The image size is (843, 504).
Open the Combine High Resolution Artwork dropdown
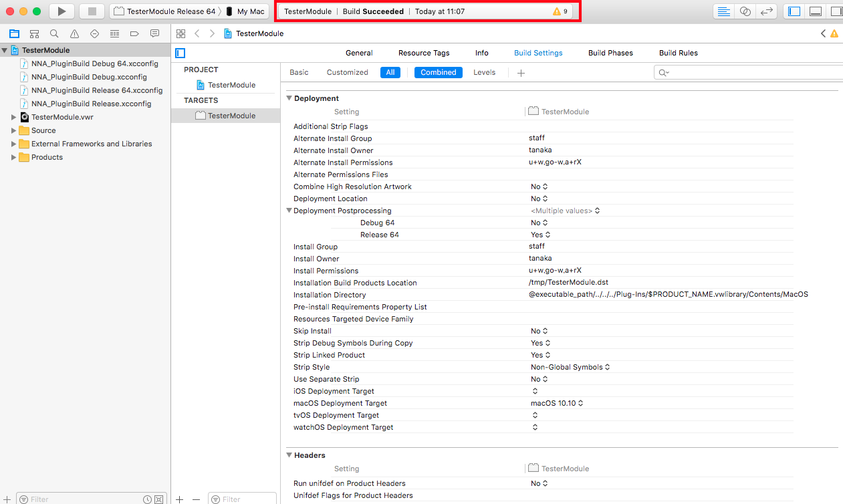click(x=539, y=186)
